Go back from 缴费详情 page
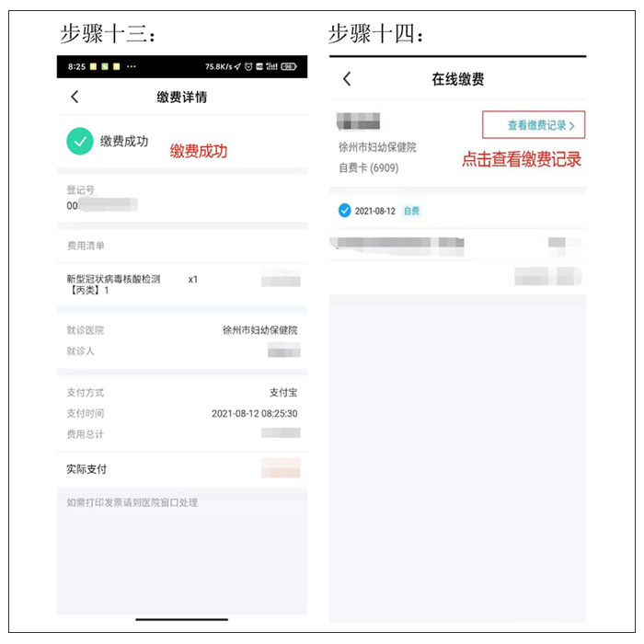Image resolution: width=644 pixels, height=644 pixels. pos(75,97)
